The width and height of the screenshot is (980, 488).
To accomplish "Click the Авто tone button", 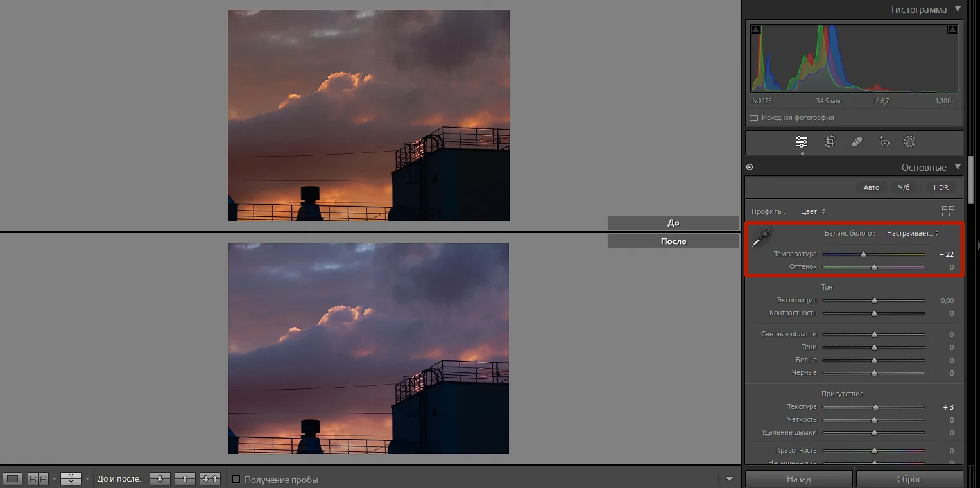I will pyautogui.click(x=872, y=187).
